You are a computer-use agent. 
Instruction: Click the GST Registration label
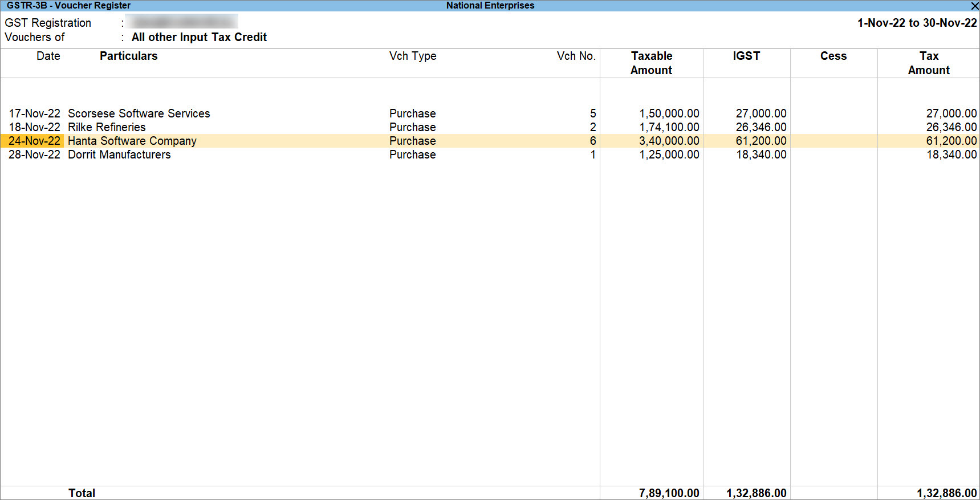[x=48, y=23]
